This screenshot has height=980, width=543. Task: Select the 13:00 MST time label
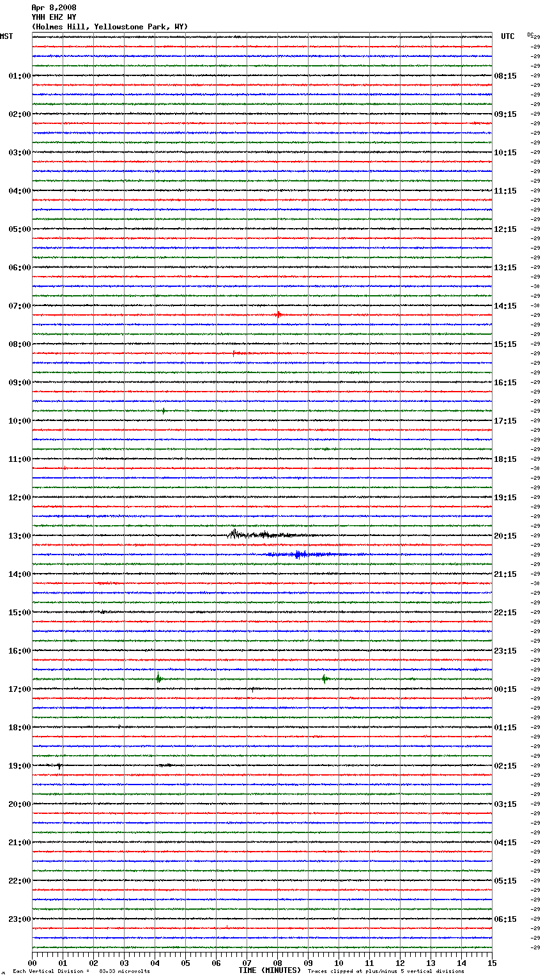[20, 536]
